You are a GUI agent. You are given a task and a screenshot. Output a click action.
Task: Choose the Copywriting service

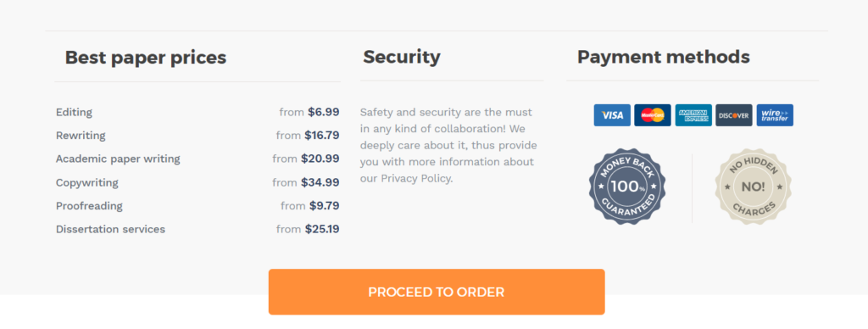point(197,182)
